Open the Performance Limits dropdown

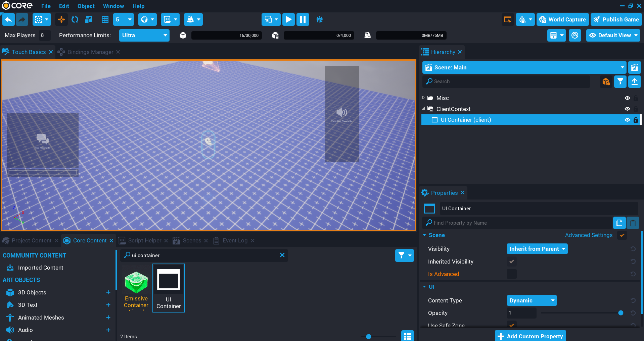144,35
